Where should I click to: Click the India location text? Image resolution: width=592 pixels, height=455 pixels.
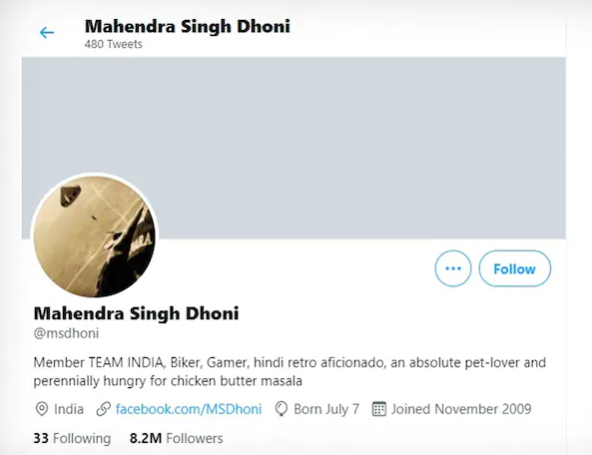[x=69, y=409]
